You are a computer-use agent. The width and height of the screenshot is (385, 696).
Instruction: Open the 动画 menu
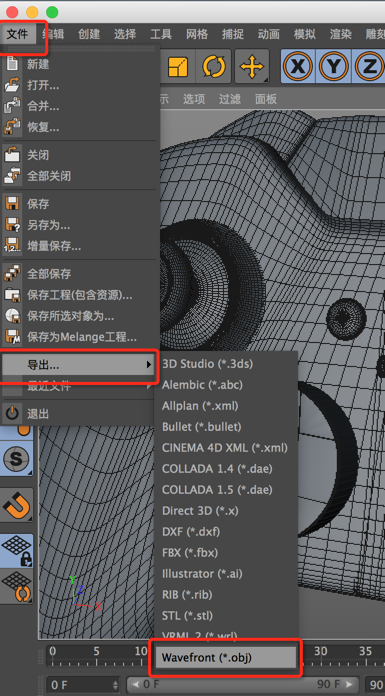[x=269, y=34]
